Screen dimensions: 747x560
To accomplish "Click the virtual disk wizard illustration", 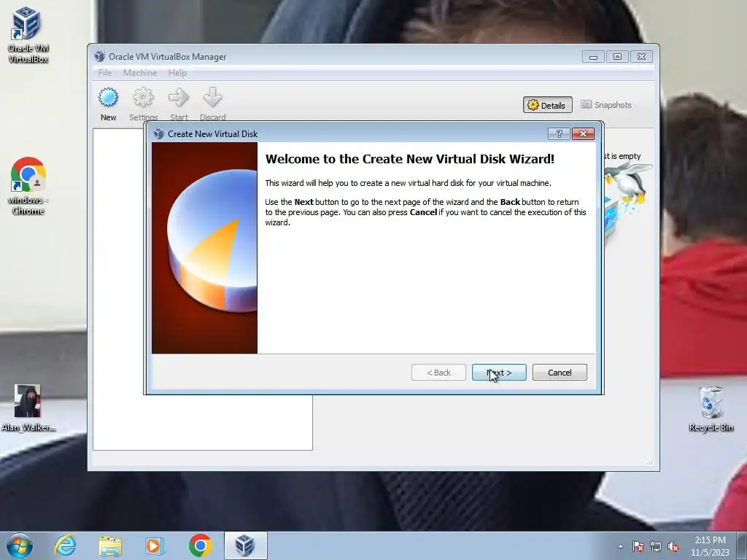I will [x=204, y=248].
